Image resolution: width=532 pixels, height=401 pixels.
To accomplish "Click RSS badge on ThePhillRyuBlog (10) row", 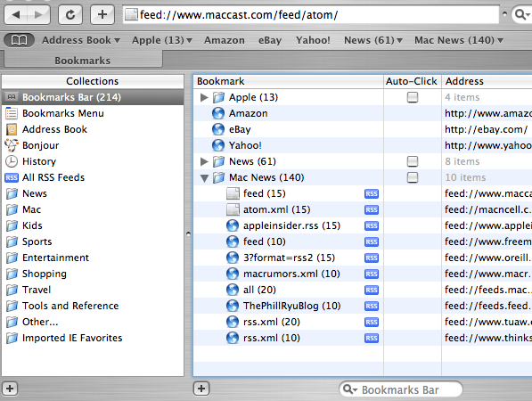I will click(372, 306).
